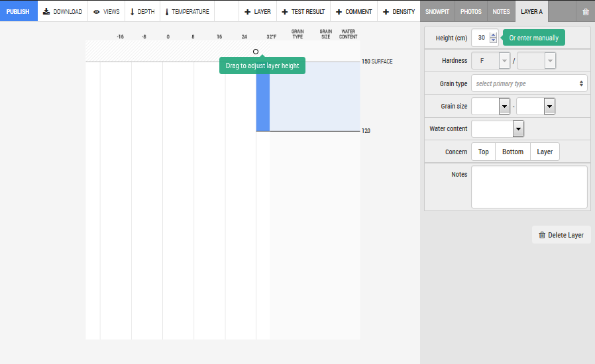Add a Density measurement
Image resolution: width=595 pixels, height=364 pixels.
pos(399,11)
